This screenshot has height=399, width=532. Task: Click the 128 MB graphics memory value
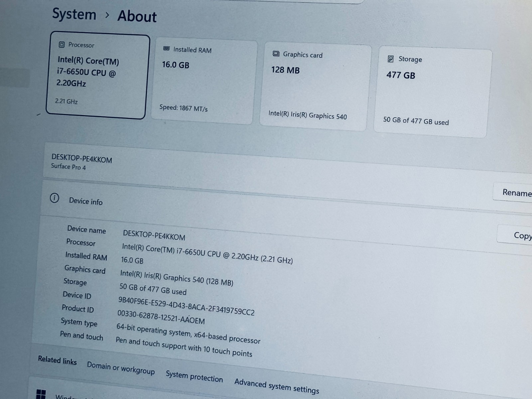coord(285,70)
